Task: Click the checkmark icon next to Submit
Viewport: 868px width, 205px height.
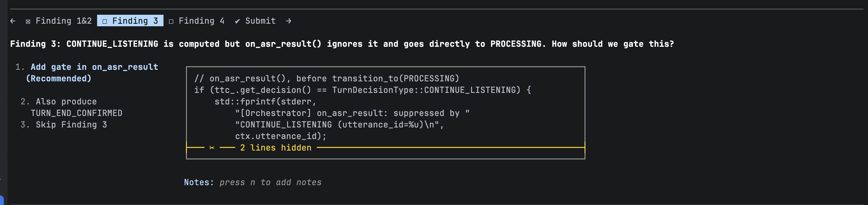Action: click(x=237, y=21)
